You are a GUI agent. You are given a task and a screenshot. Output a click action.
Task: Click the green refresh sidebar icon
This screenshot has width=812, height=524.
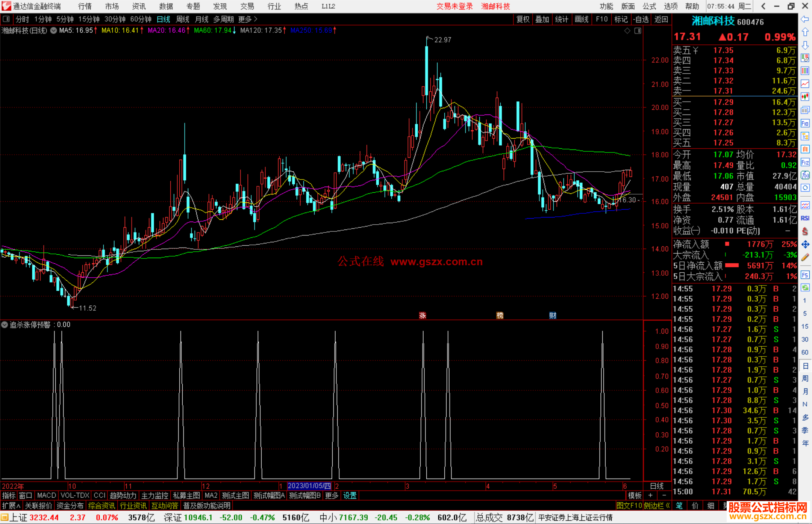coord(805,288)
